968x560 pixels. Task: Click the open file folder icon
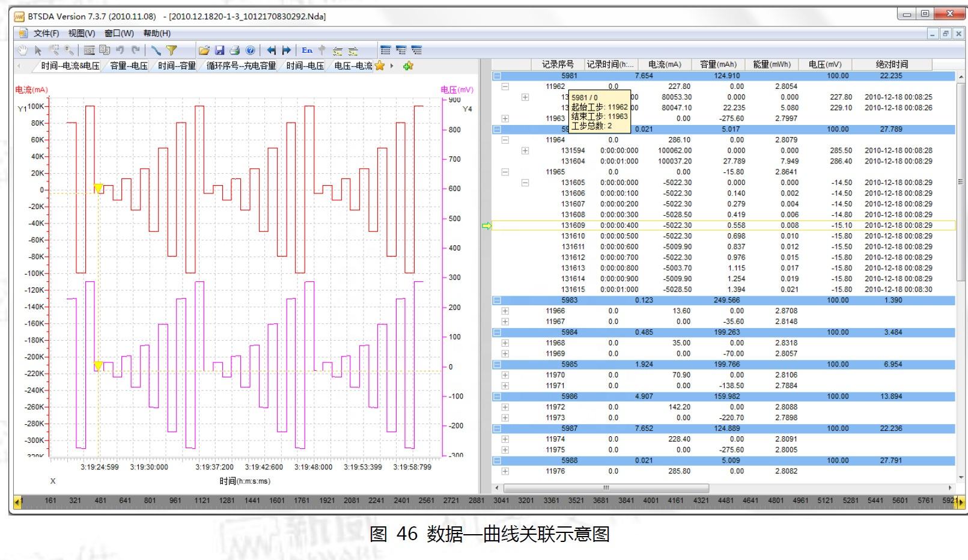tap(204, 50)
